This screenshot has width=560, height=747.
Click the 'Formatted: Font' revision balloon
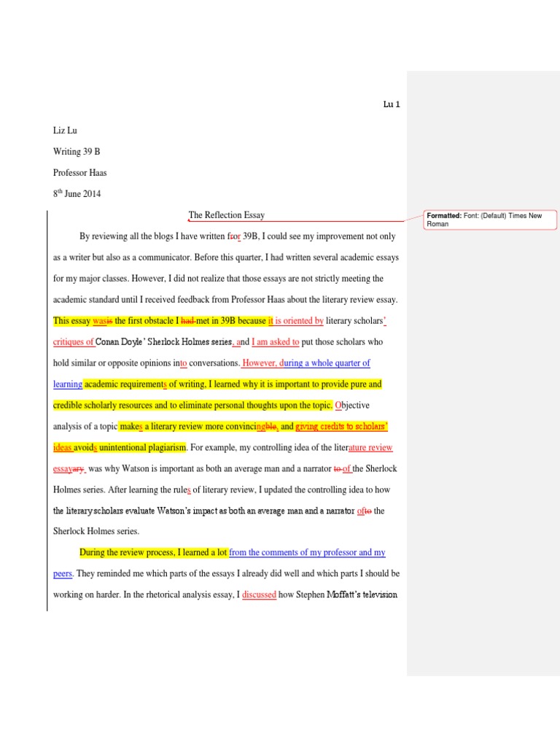489,220
